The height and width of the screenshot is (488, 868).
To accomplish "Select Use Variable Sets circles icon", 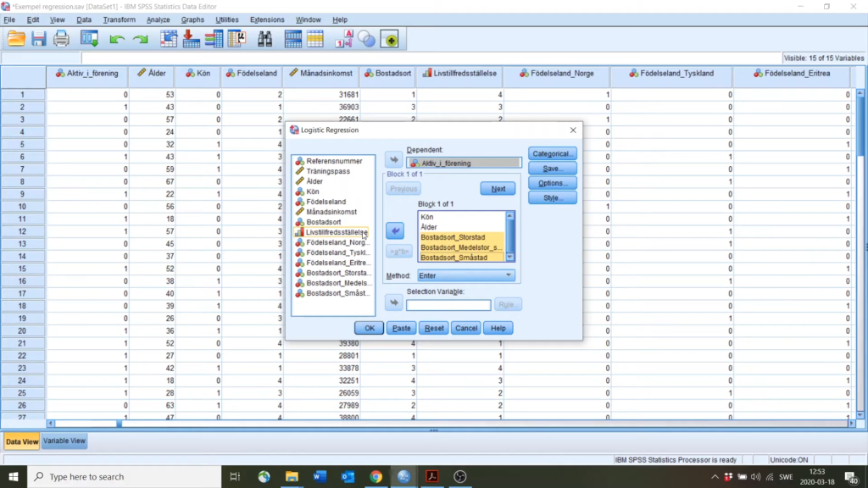I will (x=366, y=39).
